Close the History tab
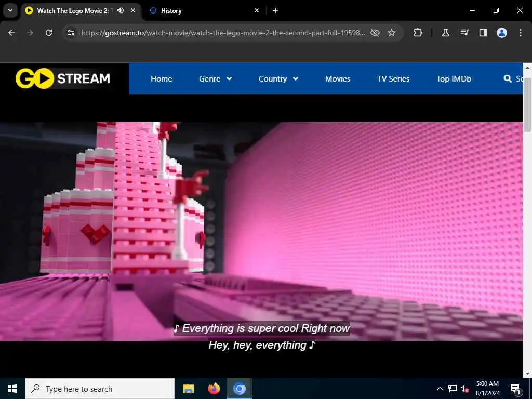 [257, 10]
